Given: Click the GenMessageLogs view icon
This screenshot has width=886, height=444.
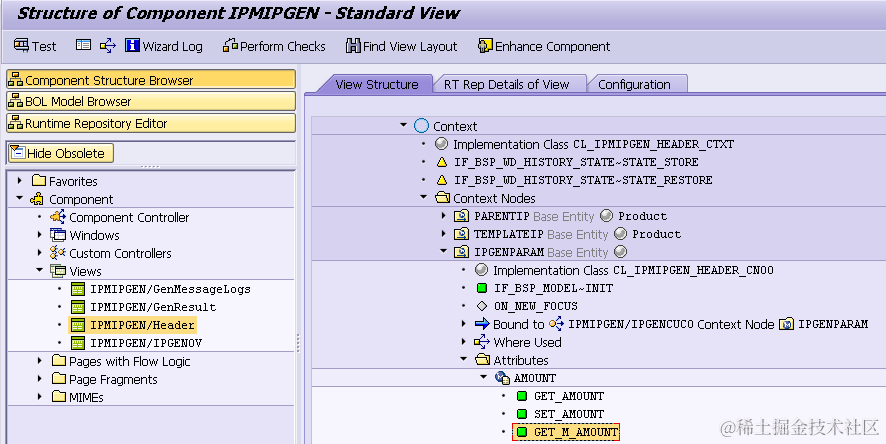Looking at the screenshot, I should 78,289.
